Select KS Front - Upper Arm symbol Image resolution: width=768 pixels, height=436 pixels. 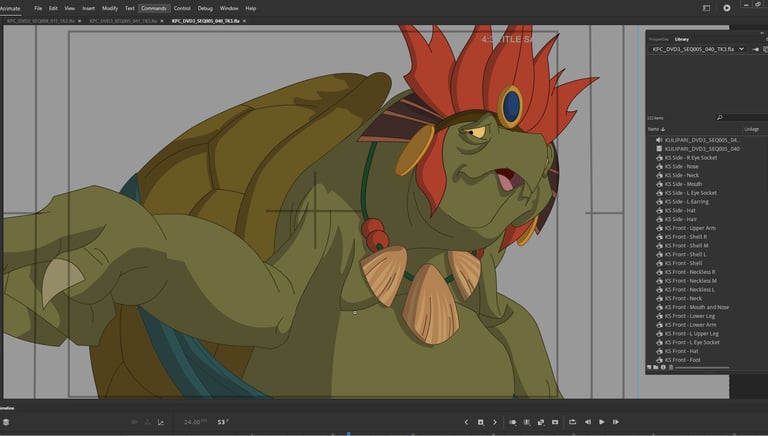pos(690,228)
